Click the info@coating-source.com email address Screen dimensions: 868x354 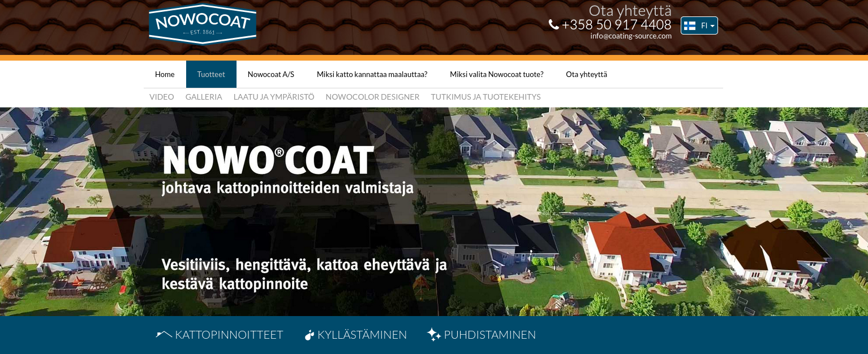(630, 36)
